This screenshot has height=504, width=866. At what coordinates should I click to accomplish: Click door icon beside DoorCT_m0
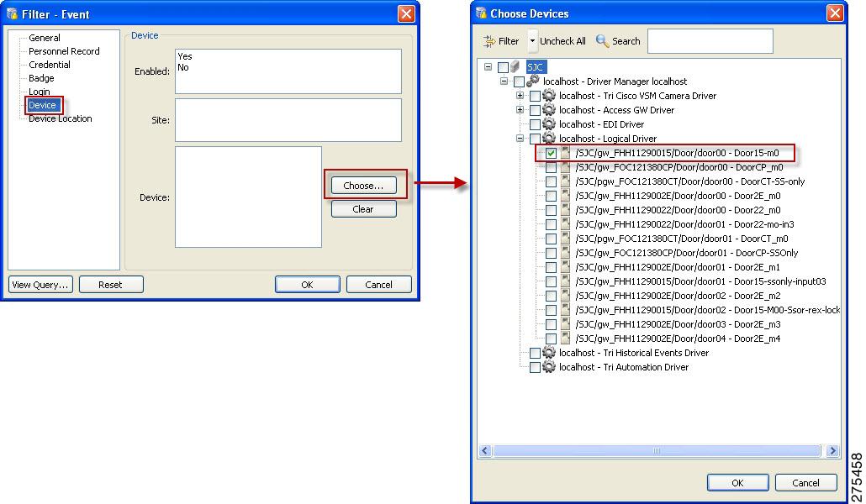[565, 239]
